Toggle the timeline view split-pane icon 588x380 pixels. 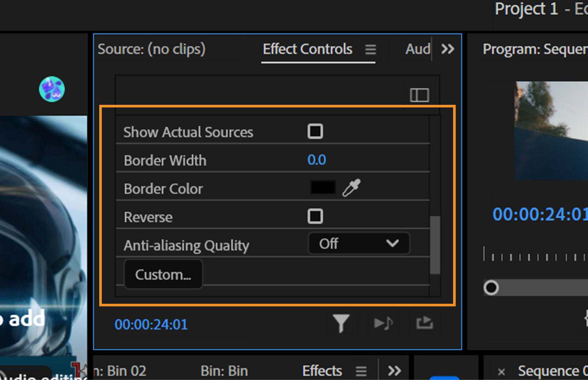pyautogui.click(x=419, y=95)
